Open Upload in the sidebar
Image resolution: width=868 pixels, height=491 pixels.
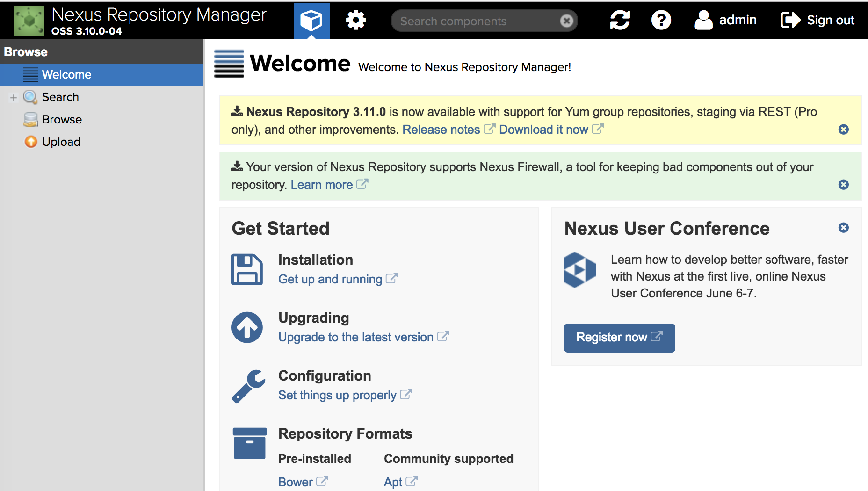point(61,142)
